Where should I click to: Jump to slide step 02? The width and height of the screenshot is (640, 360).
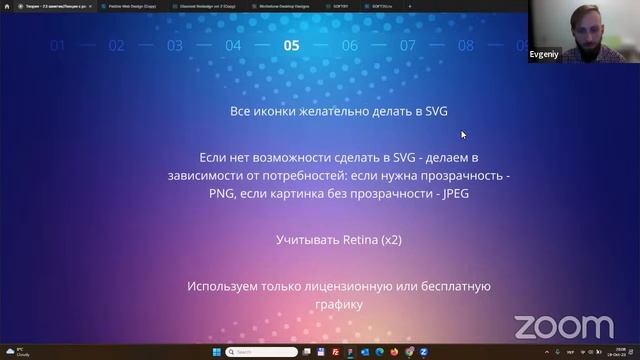pyautogui.click(x=116, y=45)
